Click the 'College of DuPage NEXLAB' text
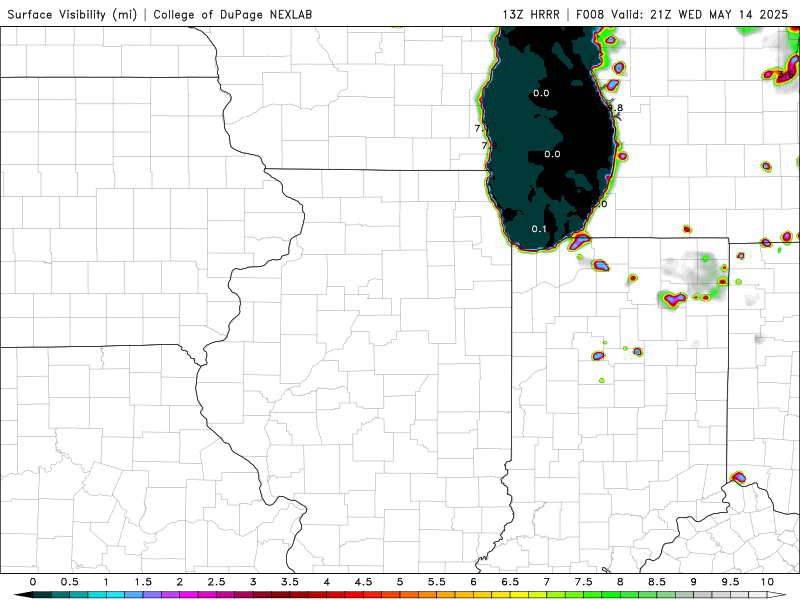The height and width of the screenshot is (600, 800). [233, 14]
